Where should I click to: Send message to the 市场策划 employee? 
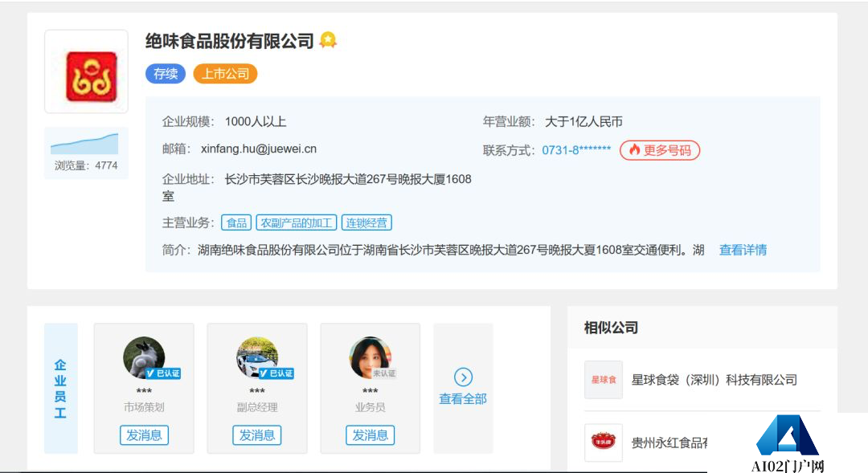click(144, 434)
